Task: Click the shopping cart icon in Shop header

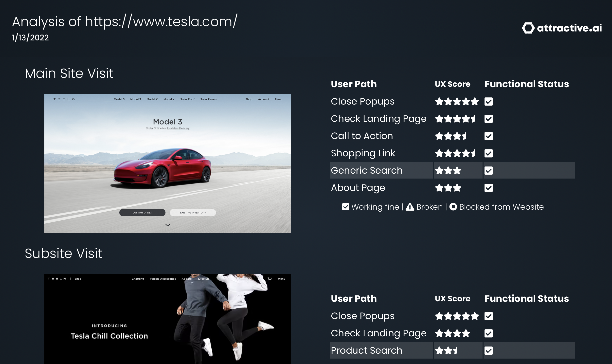Action: 270,279
